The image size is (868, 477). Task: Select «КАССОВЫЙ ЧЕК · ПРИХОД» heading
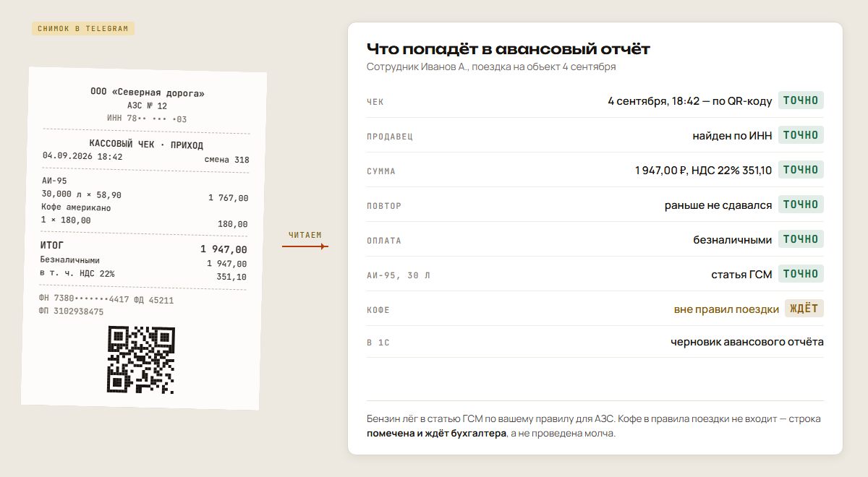click(x=146, y=145)
